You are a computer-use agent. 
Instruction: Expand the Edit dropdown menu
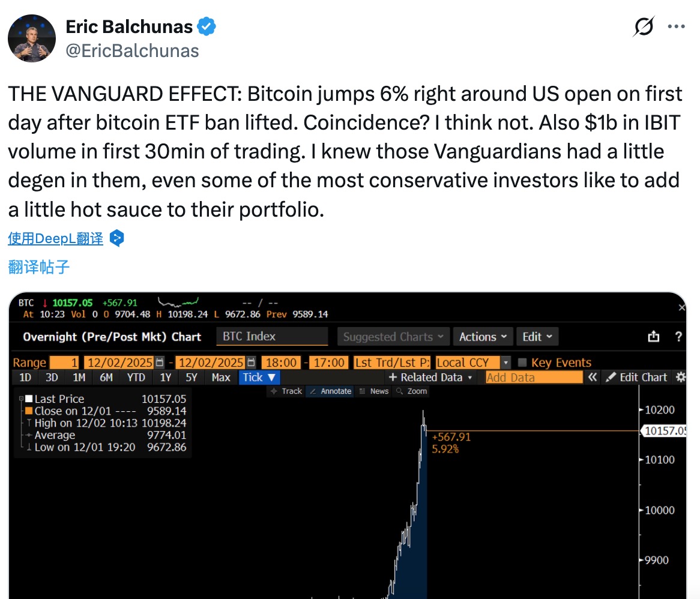click(537, 337)
